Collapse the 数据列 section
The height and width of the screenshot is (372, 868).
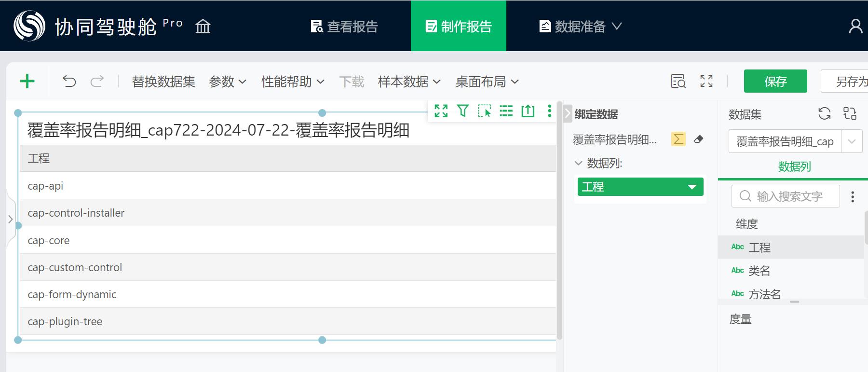(578, 163)
